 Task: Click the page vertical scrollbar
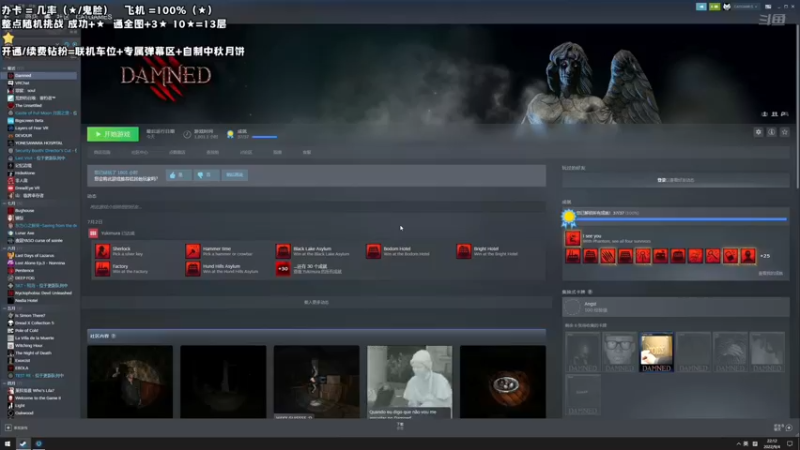796,107
